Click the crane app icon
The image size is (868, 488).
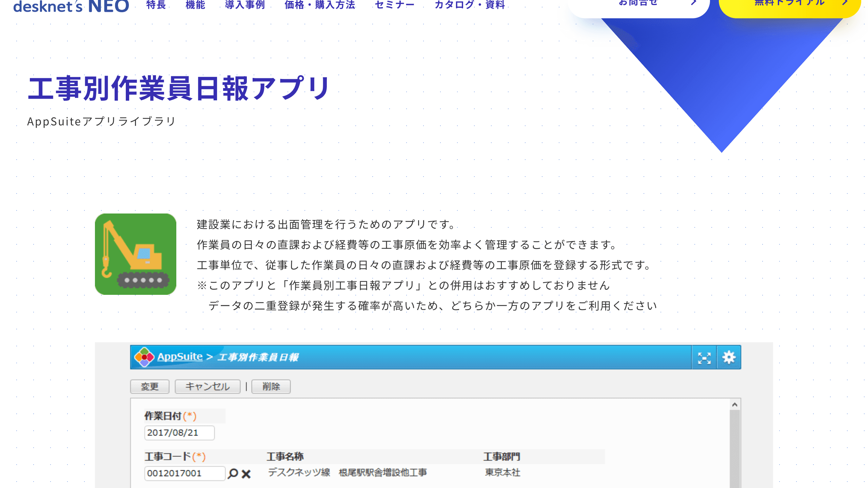pos(136,254)
